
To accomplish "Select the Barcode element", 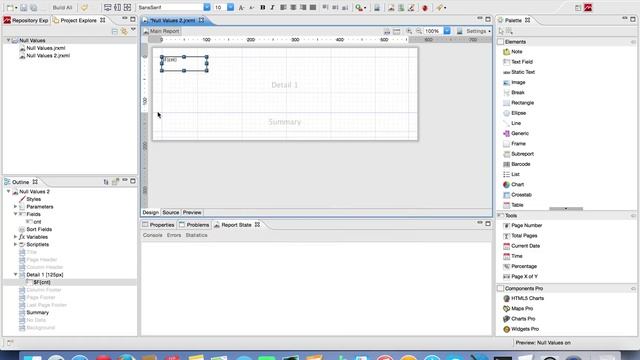I will coord(517,164).
